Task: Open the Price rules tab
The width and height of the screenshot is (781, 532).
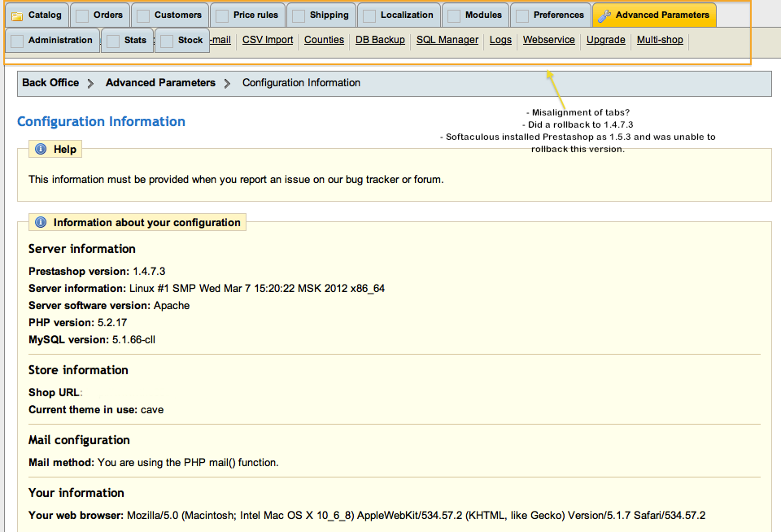Action: pos(247,15)
